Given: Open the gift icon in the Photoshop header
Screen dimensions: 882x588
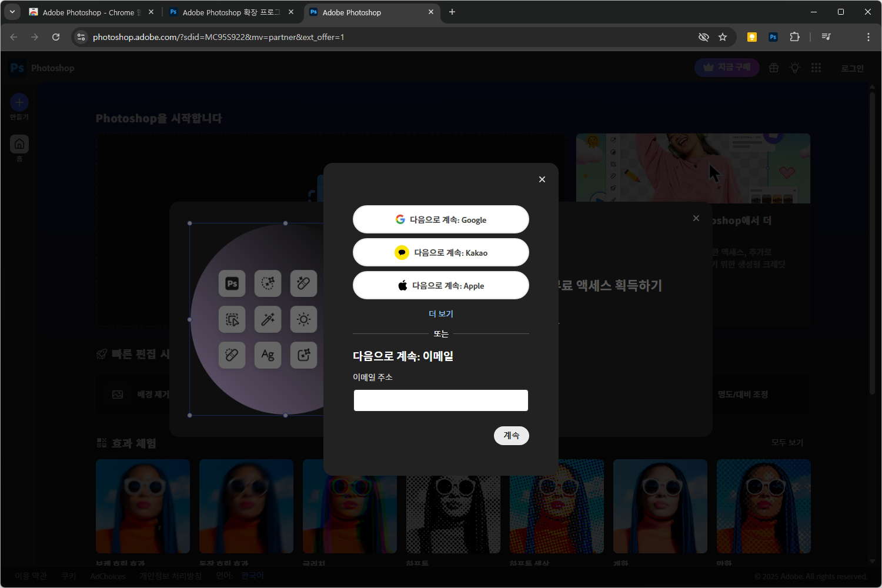Looking at the screenshot, I should tap(774, 68).
